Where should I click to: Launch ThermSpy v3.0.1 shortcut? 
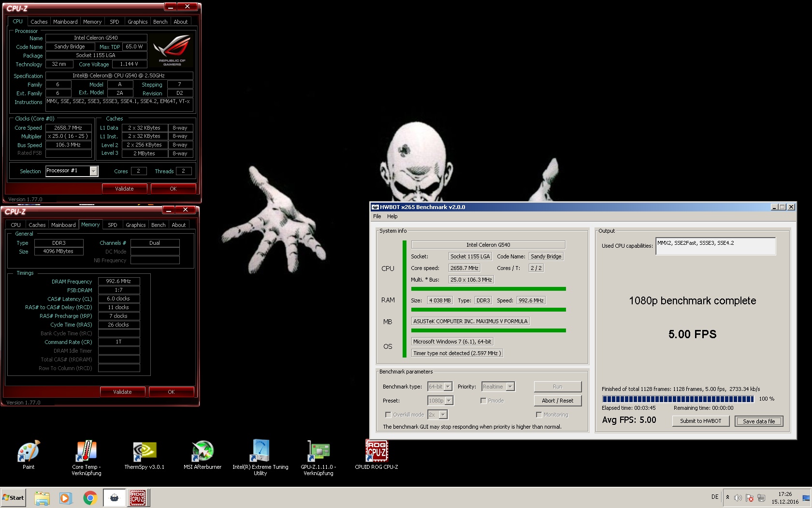[x=144, y=455]
